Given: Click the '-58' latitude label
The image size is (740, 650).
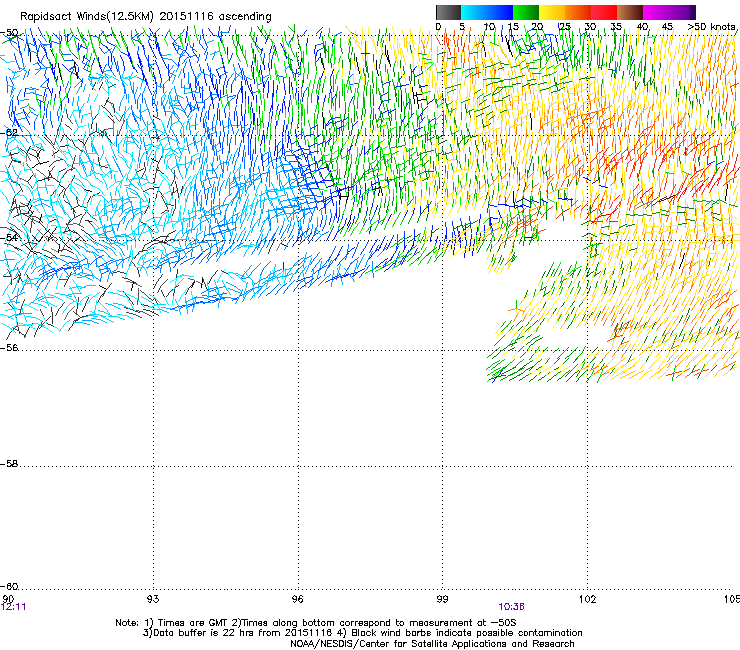Looking at the screenshot, I should tap(10, 464).
